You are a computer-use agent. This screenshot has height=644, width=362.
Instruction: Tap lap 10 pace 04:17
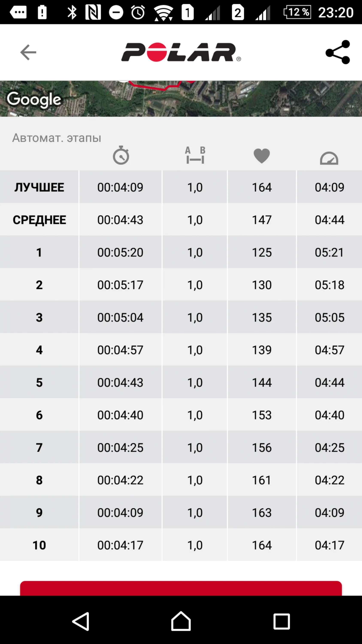pos(329,545)
